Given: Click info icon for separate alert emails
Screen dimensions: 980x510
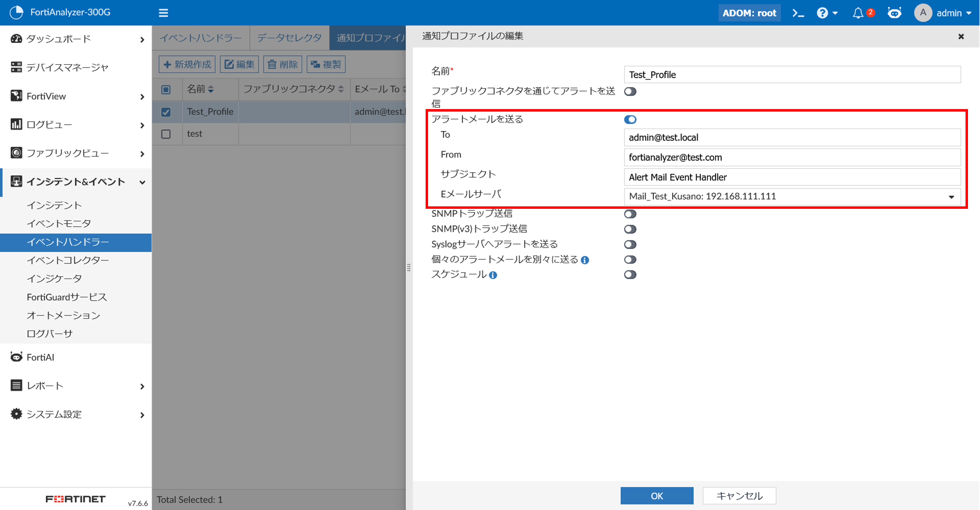Looking at the screenshot, I should point(585,260).
